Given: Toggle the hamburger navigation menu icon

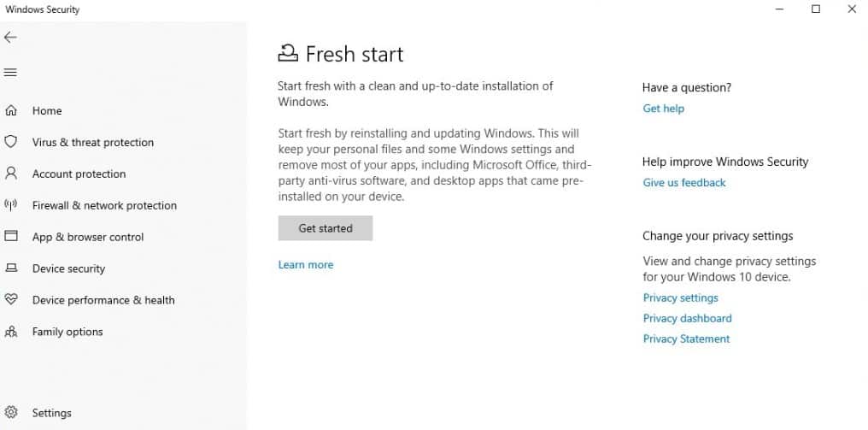Looking at the screenshot, I should (x=10, y=73).
